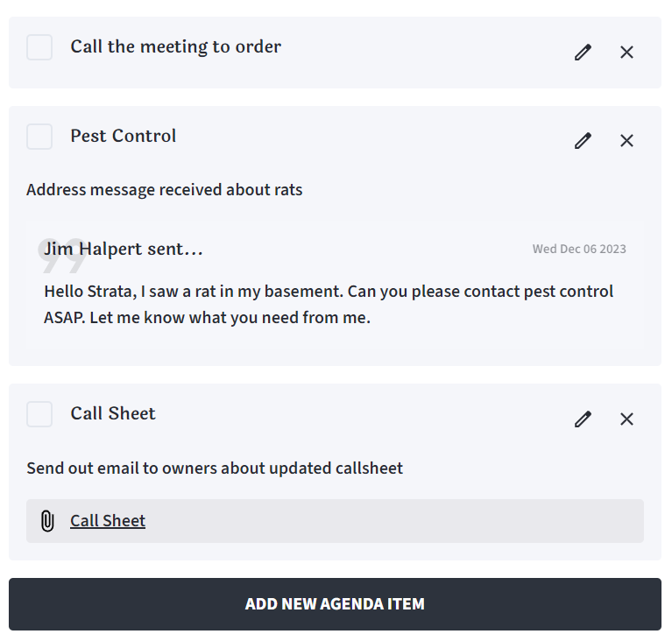Select the "Jim Halpert sent…" heading
Screen dimensions: 672x641
[124, 250]
